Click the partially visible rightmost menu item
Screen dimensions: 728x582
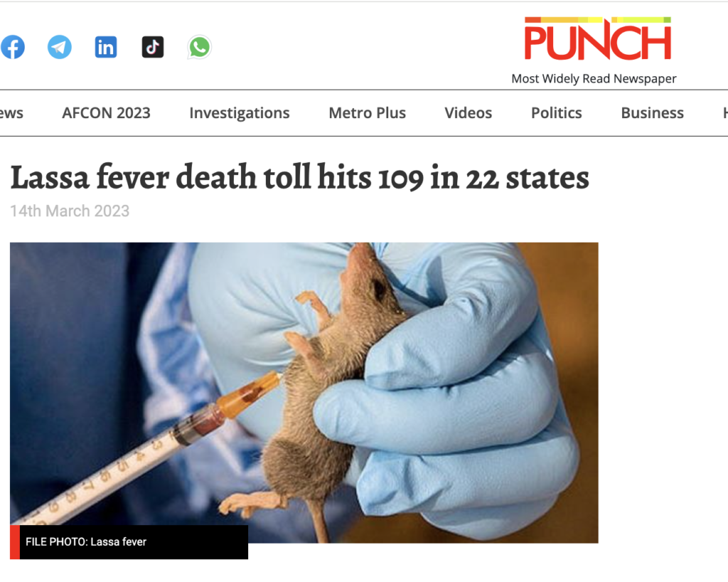tap(724, 113)
